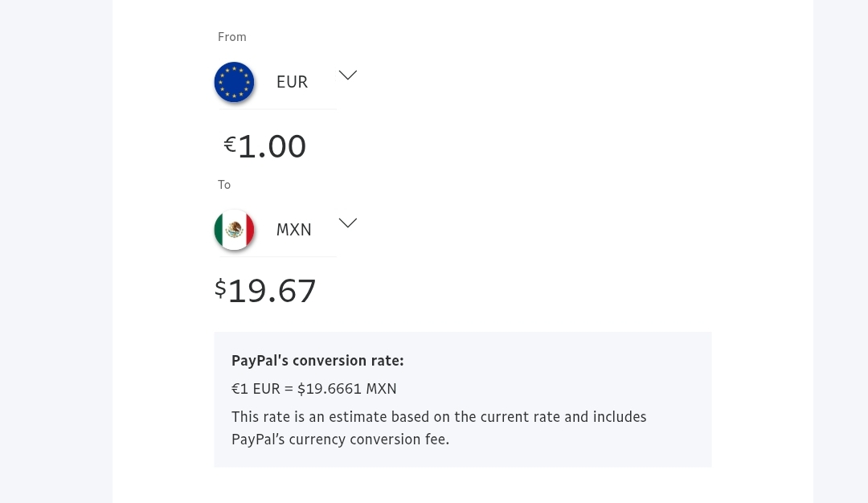Click the "From" label
The height and width of the screenshot is (503, 868).
(x=231, y=37)
